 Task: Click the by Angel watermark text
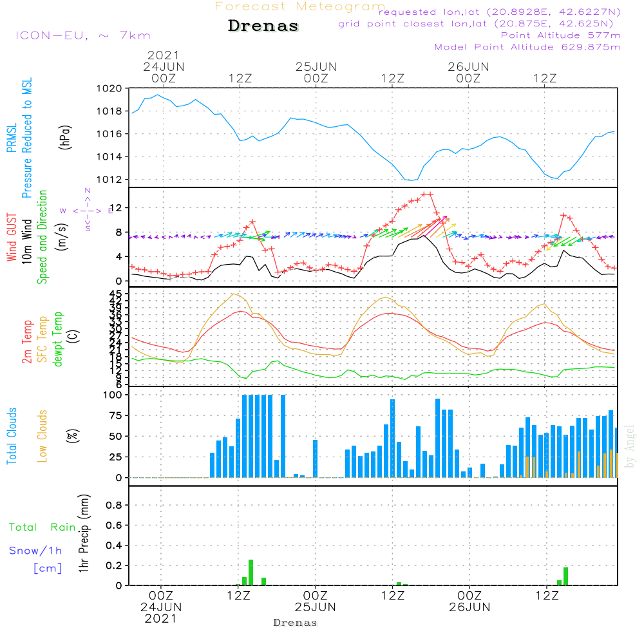(x=629, y=446)
